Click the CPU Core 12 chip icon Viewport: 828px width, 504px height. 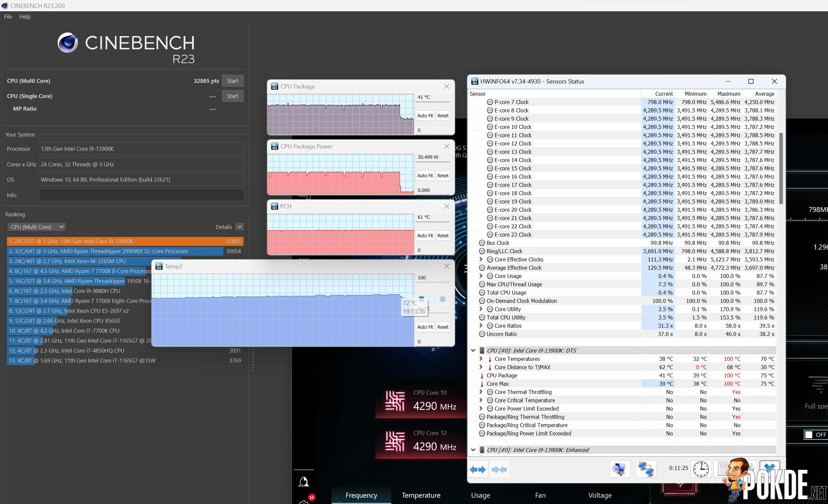point(395,441)
